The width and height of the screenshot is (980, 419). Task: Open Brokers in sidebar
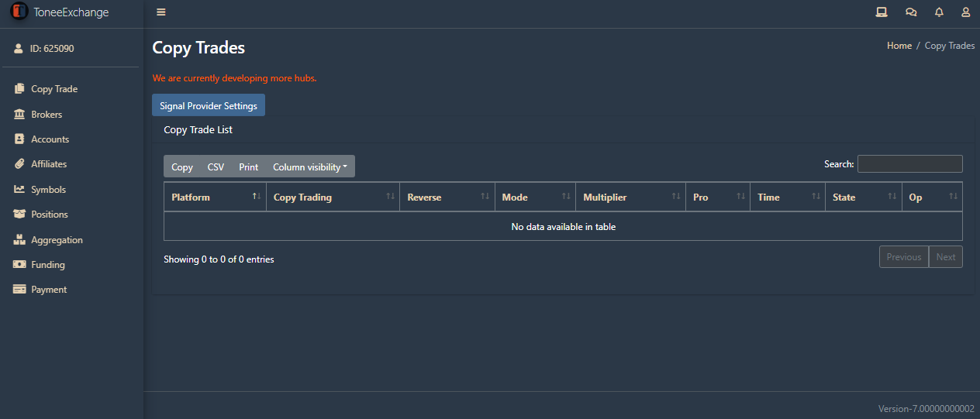pyautogui.click(x=47, y=114)
